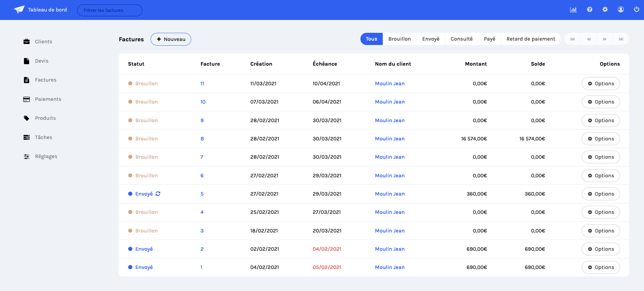Click the Nouveau invoice button
Screen dimensions: 644x291
coord(171,39)
